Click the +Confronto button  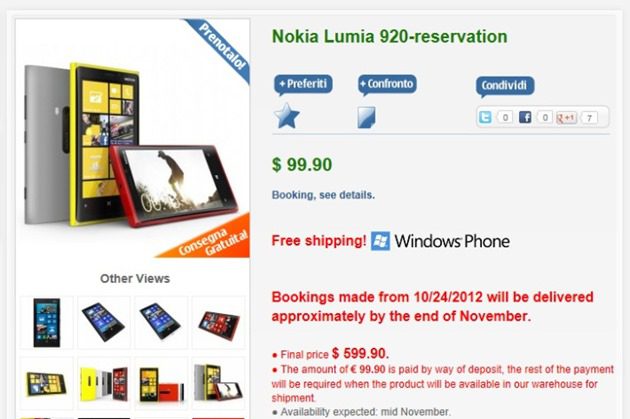point(387,85)
